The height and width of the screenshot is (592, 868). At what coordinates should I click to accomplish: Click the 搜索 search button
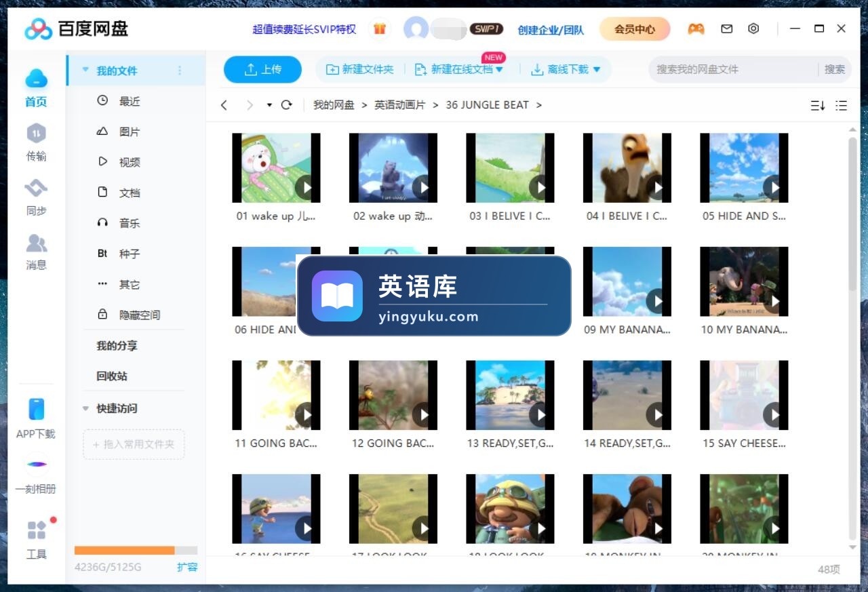coord(835,69)
